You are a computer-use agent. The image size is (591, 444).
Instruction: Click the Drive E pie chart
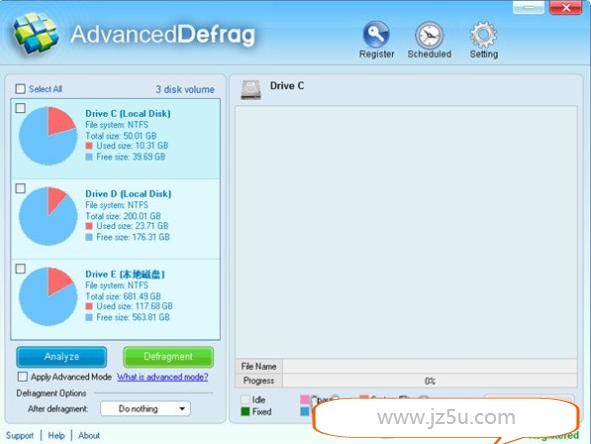click(x=48, y=297)
